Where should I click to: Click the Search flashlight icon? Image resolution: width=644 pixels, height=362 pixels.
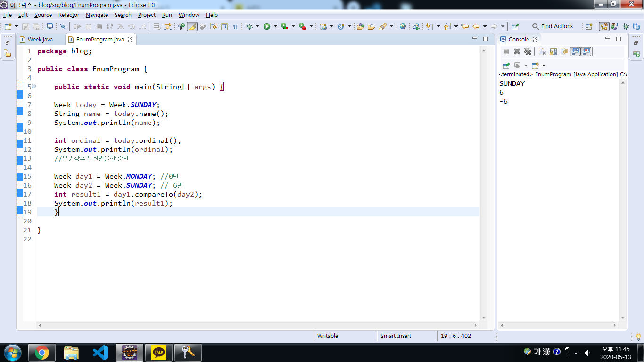382,26
